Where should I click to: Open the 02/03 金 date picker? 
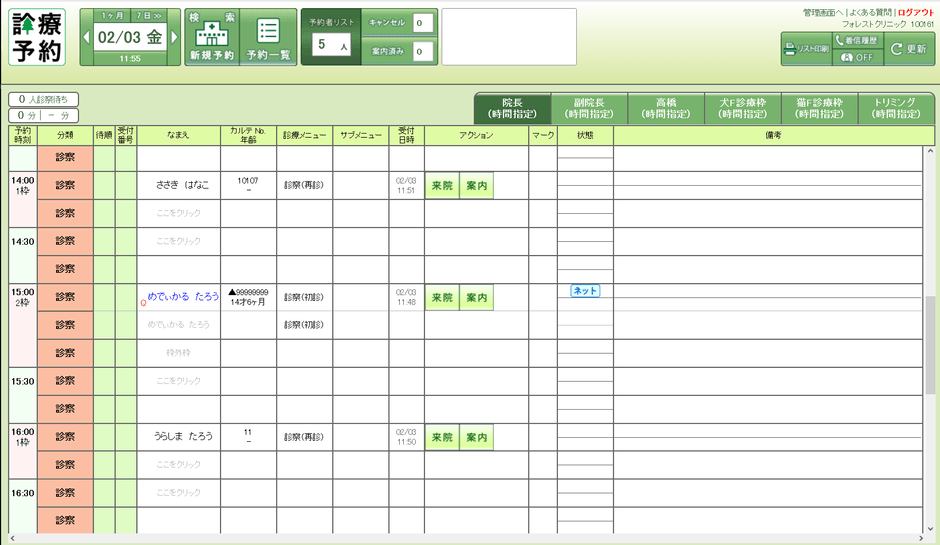[x=130, y=37]
